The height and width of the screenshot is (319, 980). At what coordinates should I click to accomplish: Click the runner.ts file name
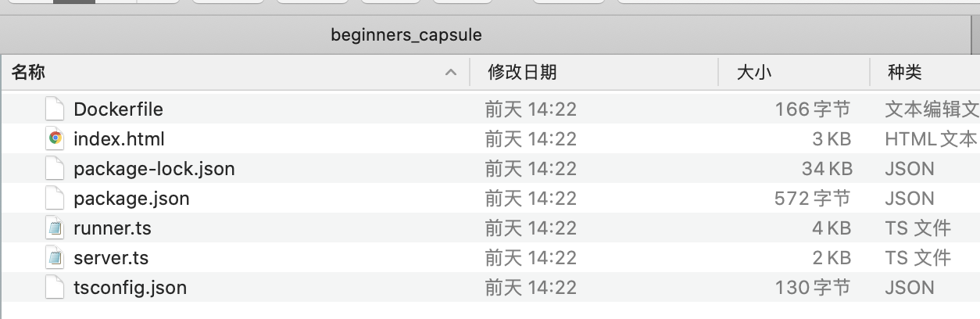(113, 228)
